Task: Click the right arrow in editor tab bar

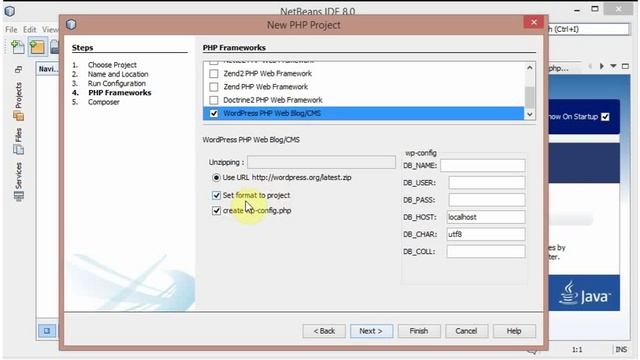Action: (602, 66)
